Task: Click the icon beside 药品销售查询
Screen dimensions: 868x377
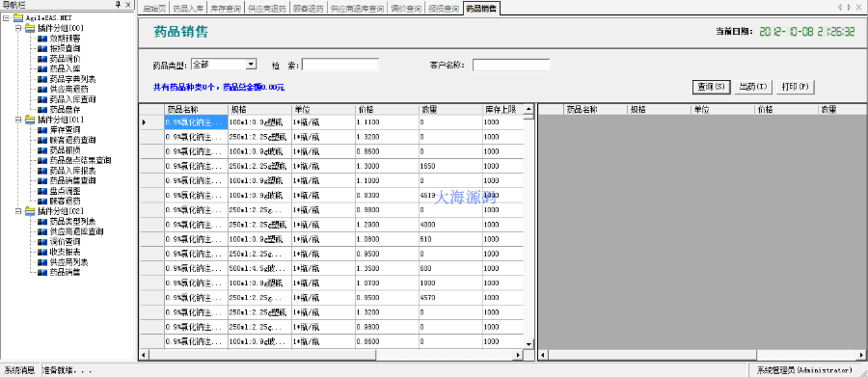Action: (x=42, y=180)
